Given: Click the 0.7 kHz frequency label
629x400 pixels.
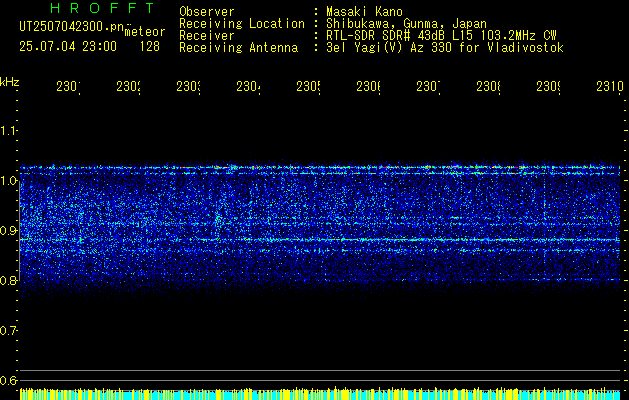Looking at the screenshot, I should tap(8, 331).
